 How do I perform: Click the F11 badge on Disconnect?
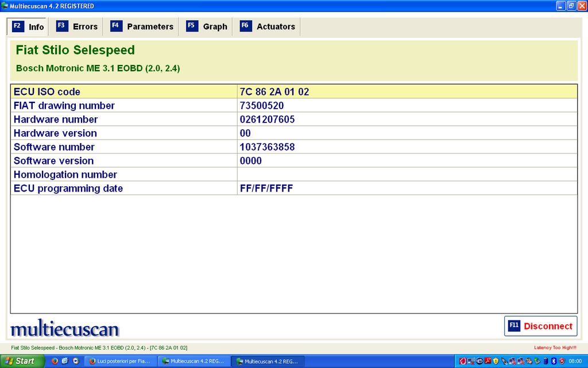click(514, 325)
